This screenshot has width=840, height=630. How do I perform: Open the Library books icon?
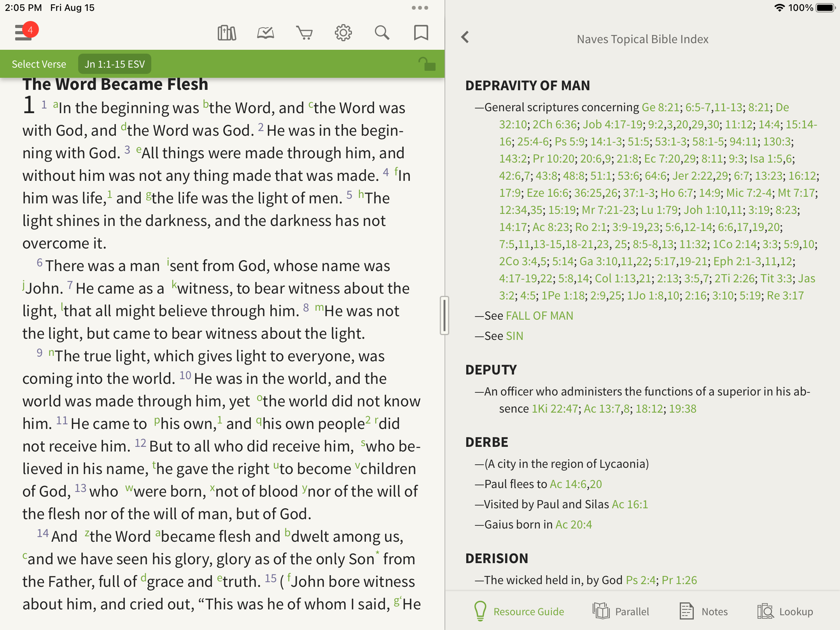pyautogui.click(x=227, y=33)
